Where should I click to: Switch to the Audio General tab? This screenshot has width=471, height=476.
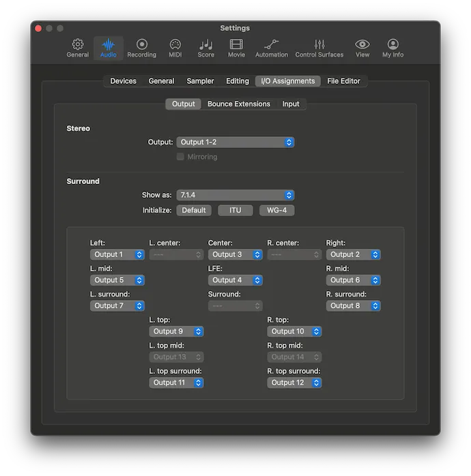[x=161, y=81]
